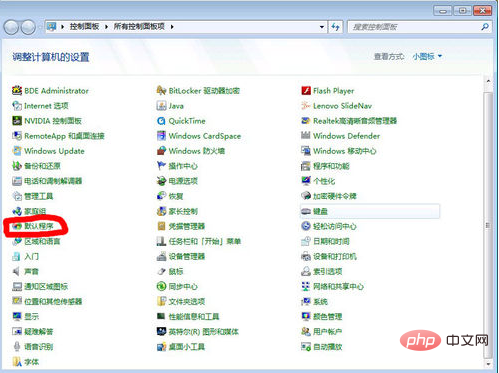499x373 pixels.
Task: Open NVIDIA 控制面板 icon
Action: [17, 121]
